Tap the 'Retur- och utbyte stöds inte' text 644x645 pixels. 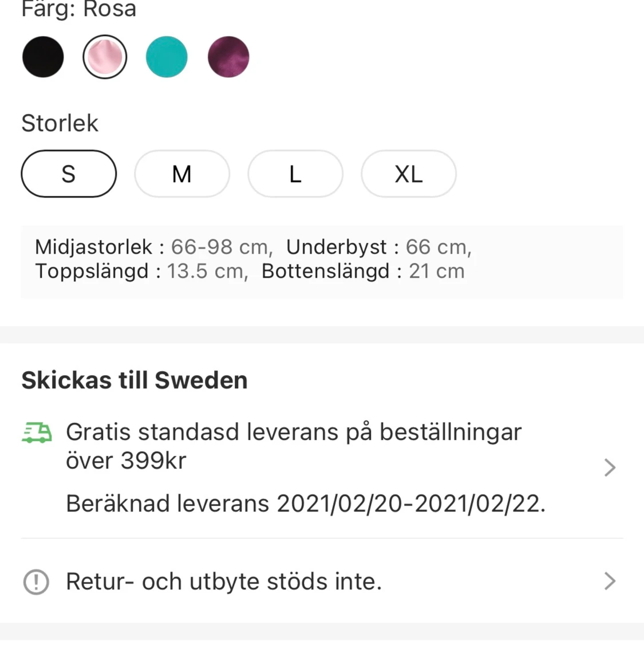tap(224, 581)
